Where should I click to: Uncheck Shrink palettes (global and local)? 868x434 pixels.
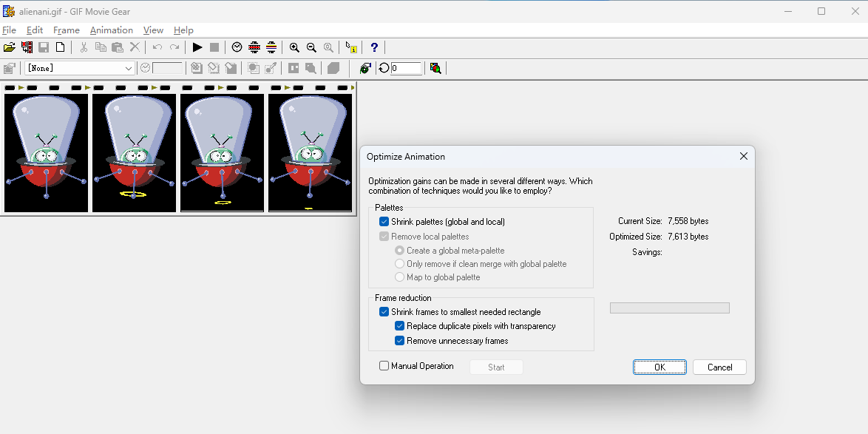click(384, 222)
